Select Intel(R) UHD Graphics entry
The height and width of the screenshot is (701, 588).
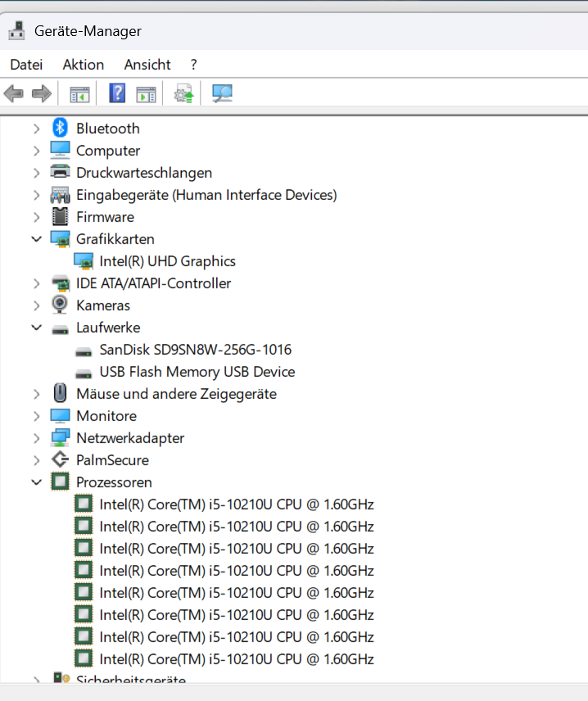167,261
